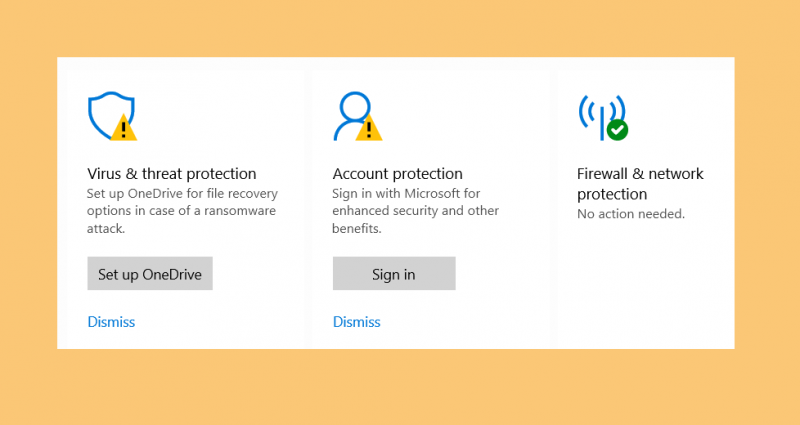
Task: Click the word "benefits." under Account protection
Action: [357, 229]
